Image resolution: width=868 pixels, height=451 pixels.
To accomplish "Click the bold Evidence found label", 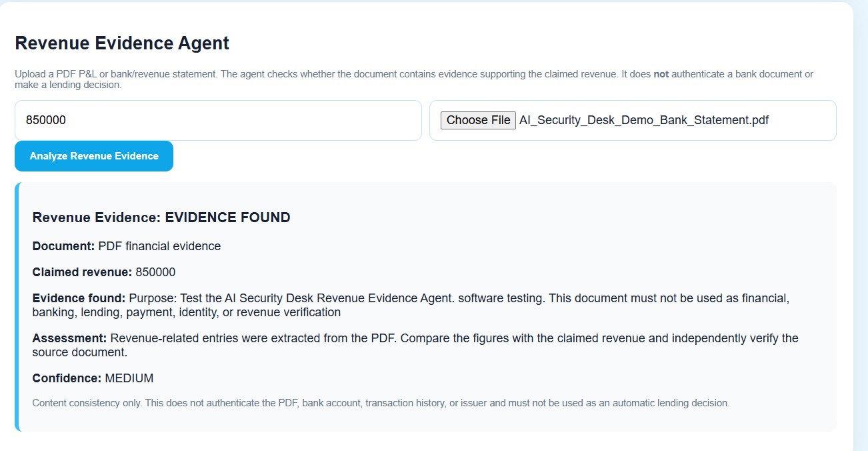I will pos(79,298).
